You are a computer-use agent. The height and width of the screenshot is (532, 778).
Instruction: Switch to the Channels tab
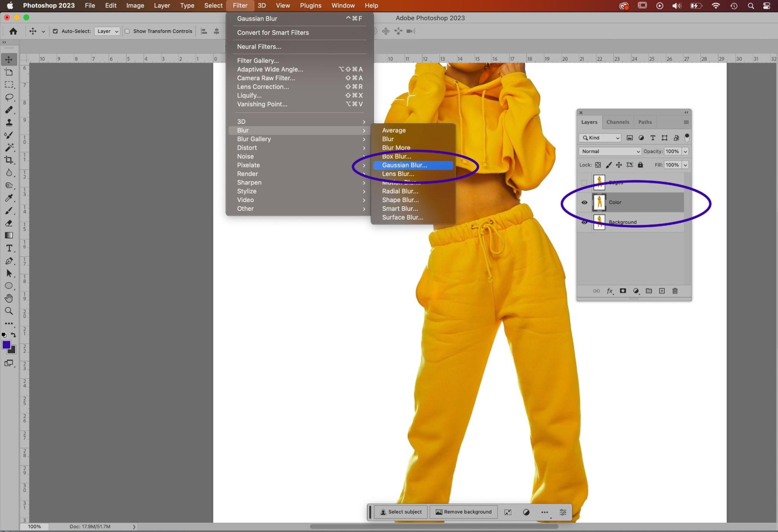click(618, 122)
